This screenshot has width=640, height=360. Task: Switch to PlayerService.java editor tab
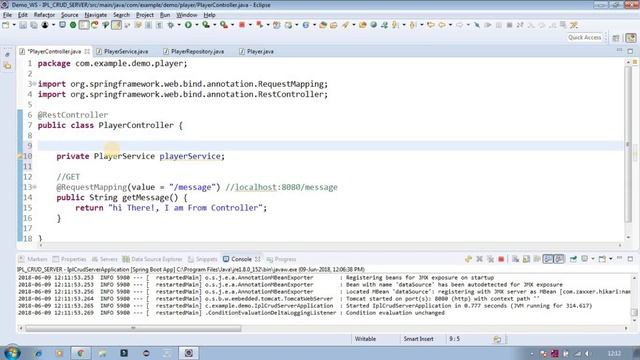coord(122,51)
